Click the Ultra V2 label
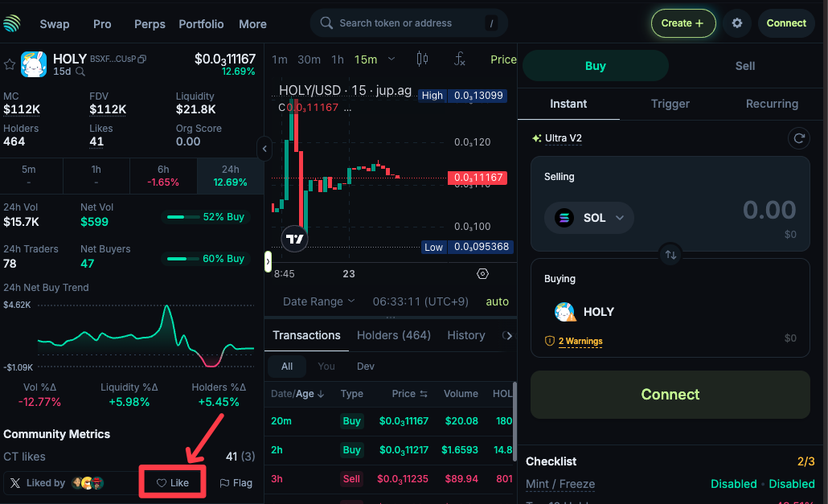The width and height of the screenshot is (828, 504). point(563,138)
